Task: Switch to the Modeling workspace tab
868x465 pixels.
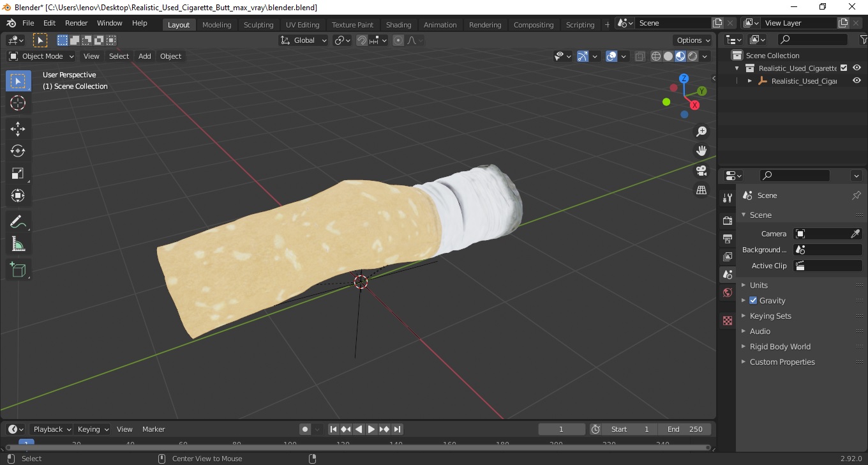Action: click(x=217, y=25)
